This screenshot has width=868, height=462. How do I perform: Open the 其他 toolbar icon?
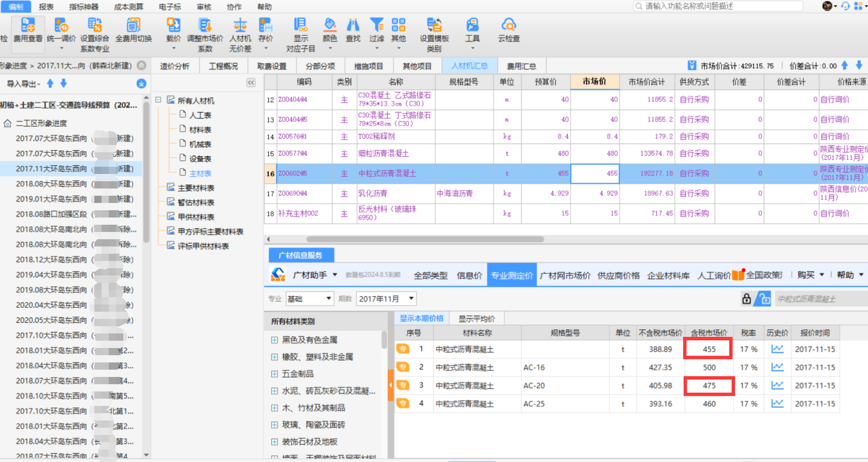pos(398,34)
